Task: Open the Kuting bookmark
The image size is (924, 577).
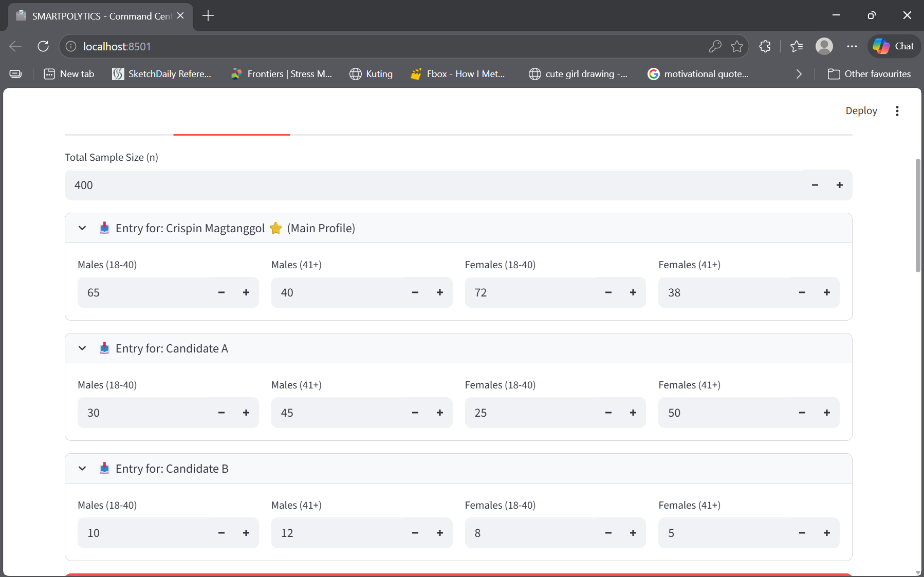Action: tap(371, 74)
